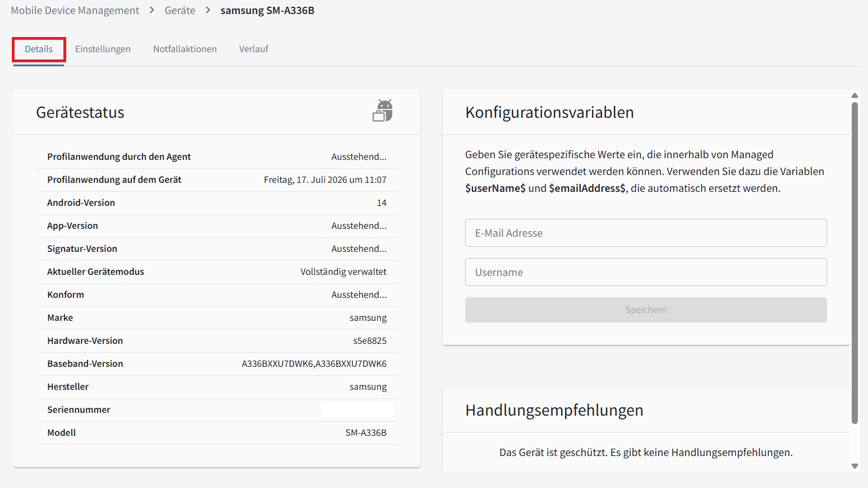Click the Handlungsempfehlungen heading
Screen dimensions: 868x488
[x=554, y=410]
